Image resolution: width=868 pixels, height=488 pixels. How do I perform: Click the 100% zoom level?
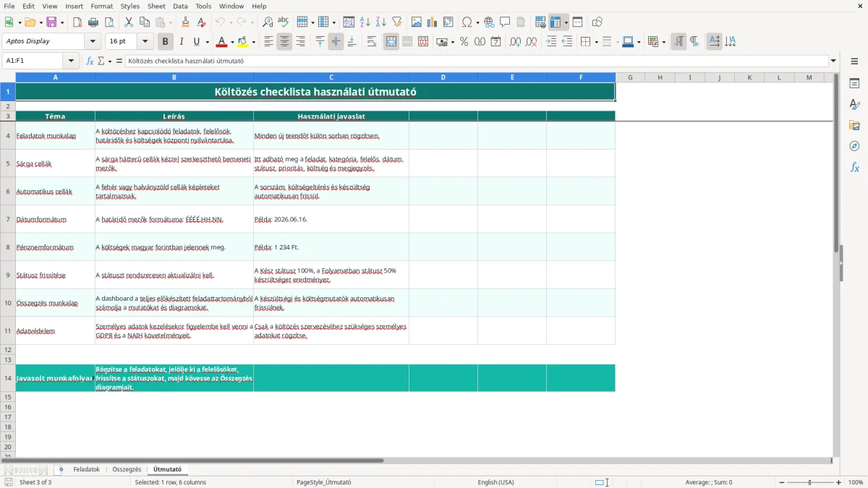coord(856,482)
